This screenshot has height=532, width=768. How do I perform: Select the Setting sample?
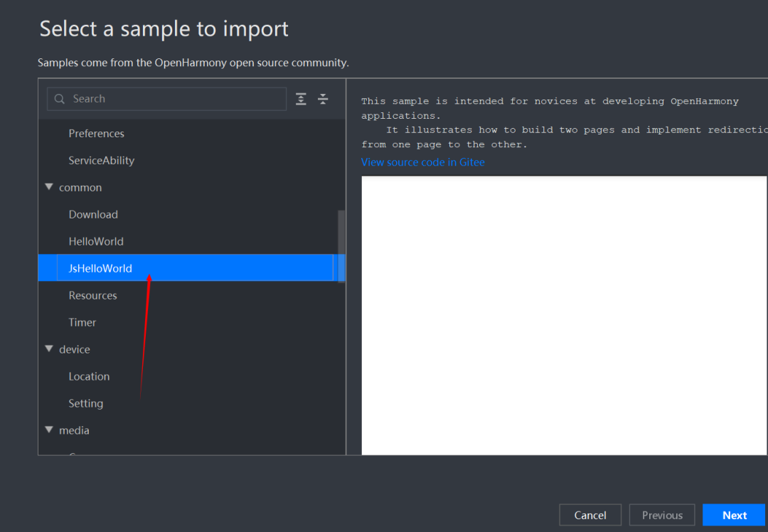coord(86,404)
